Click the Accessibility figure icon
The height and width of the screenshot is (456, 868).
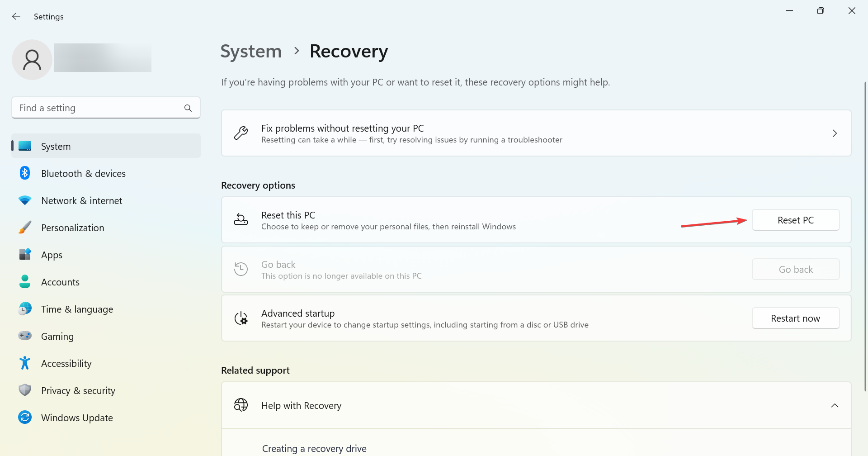pyautogui.click(x=25, y=363)
